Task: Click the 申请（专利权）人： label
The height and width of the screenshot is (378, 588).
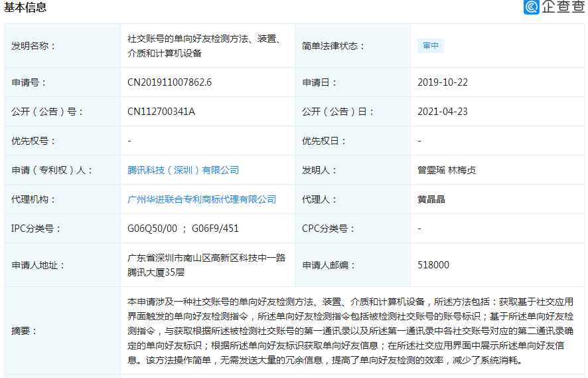Action: pos(52,170)
